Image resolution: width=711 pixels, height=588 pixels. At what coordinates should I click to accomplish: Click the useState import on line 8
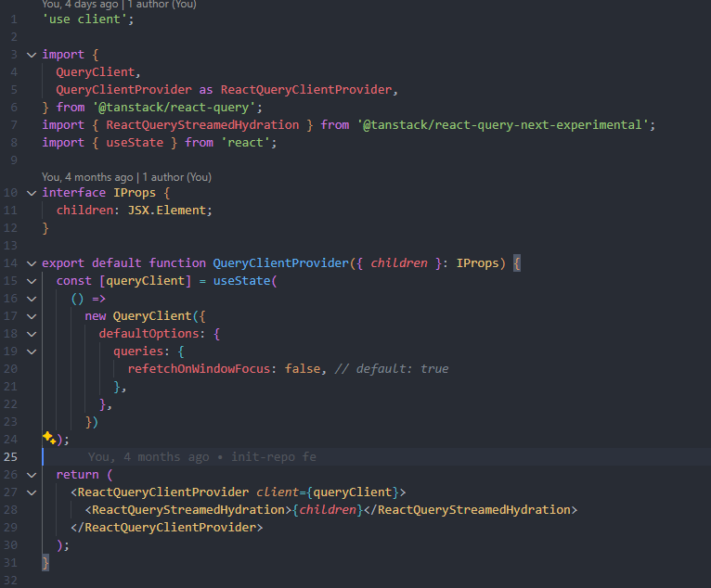[135, 143]
